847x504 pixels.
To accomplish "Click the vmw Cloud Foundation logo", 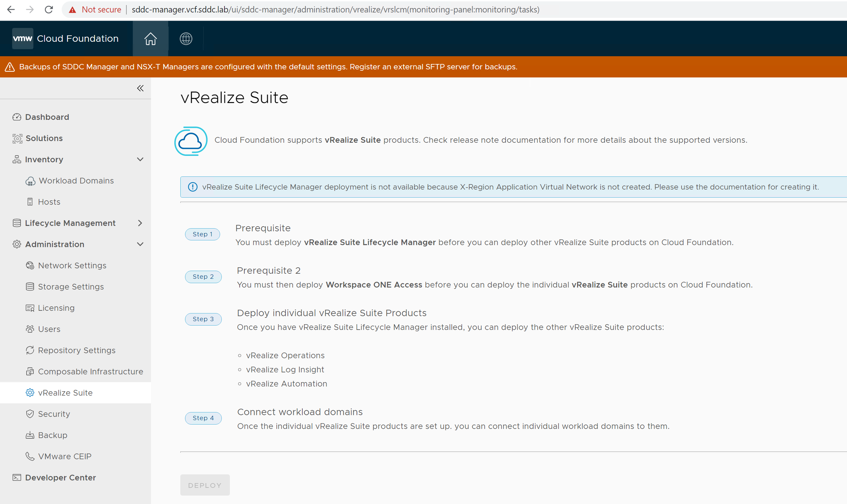I will [x=65, y=39].
